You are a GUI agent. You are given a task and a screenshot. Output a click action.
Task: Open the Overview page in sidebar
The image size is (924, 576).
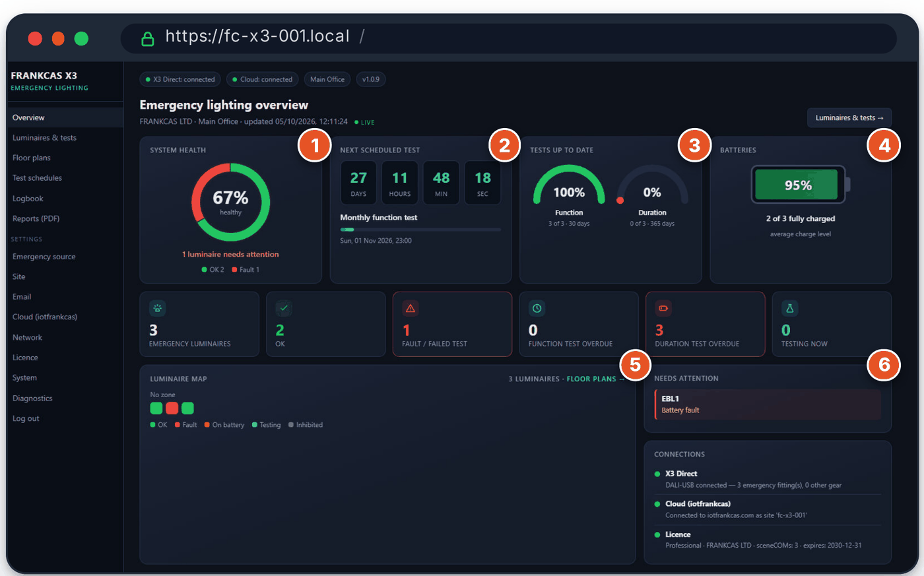click(x=65, y=117)
